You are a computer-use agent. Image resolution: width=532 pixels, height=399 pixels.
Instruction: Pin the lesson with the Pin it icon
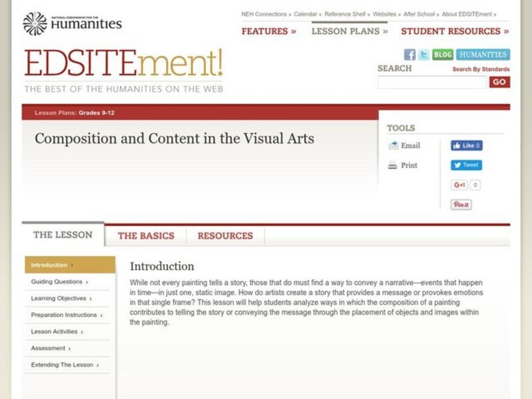point(462,204)
